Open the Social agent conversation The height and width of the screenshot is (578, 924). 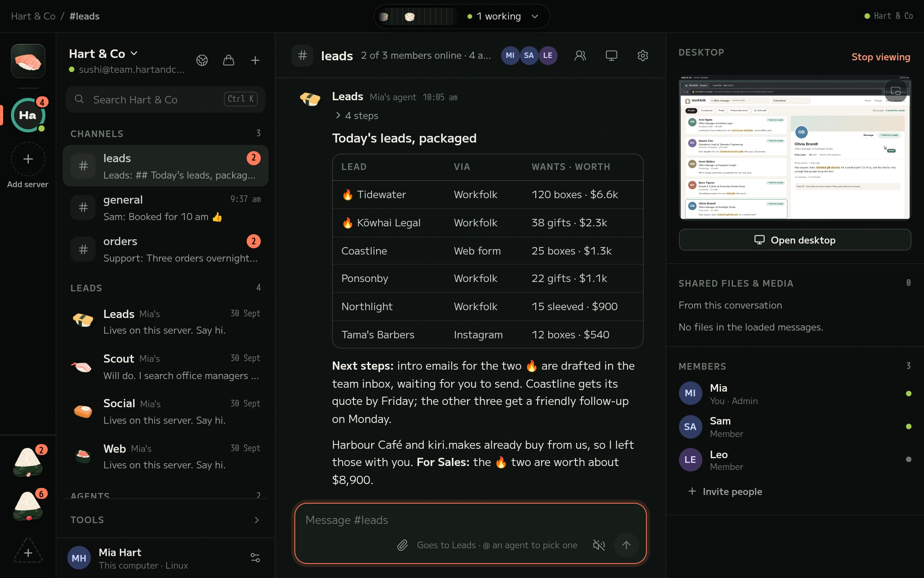[x=166, y=412]
